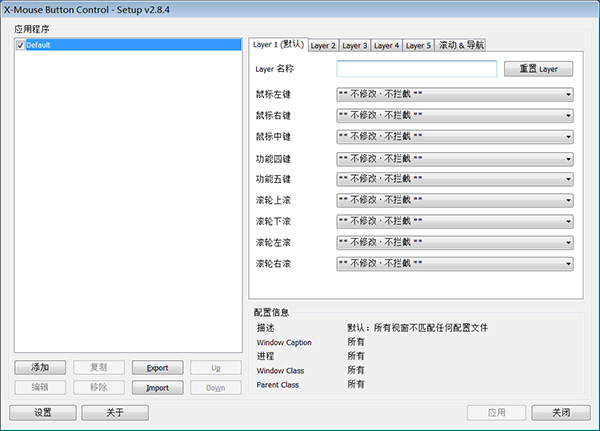Click the Import button
Screen dimensions: 600x431
click(157, 387)
